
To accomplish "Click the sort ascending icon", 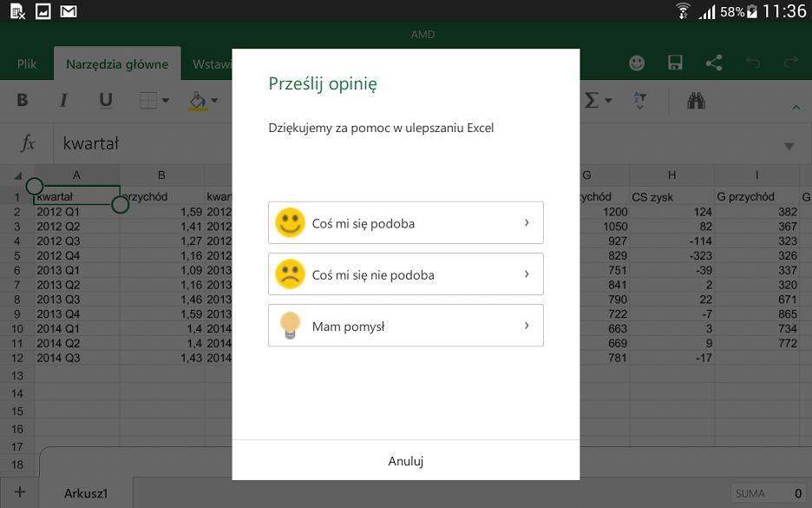I will [639, 100].
